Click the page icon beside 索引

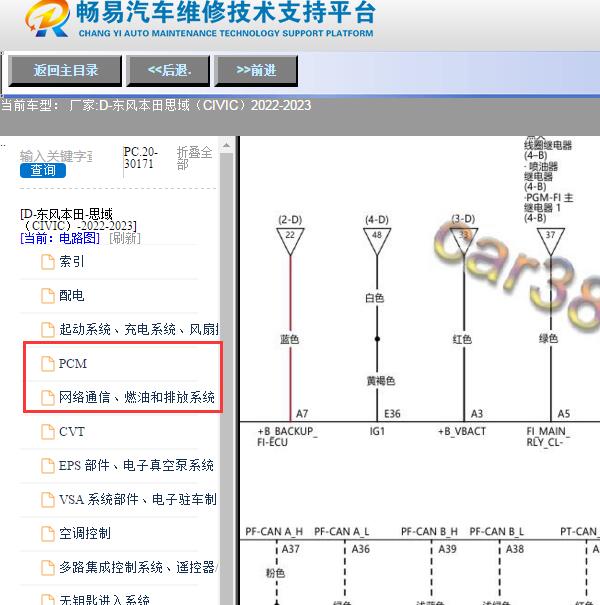[x=48, y=262]
